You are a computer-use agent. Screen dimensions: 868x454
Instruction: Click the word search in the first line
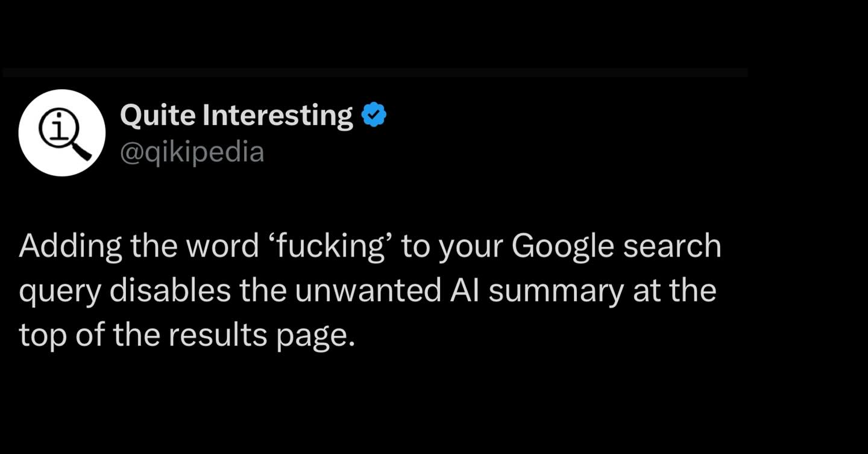click(671, 247)
